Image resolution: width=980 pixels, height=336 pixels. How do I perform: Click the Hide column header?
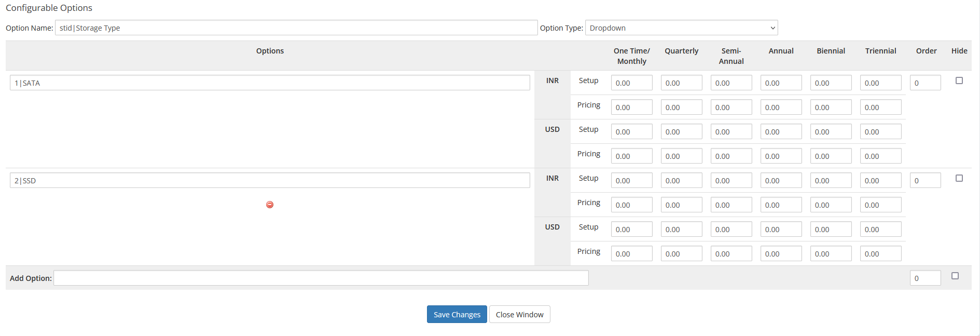pos(959,51)
